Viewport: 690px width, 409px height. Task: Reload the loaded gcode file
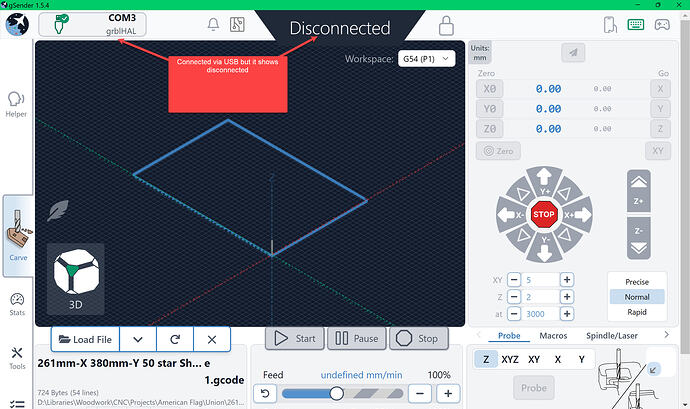(175, 339)
